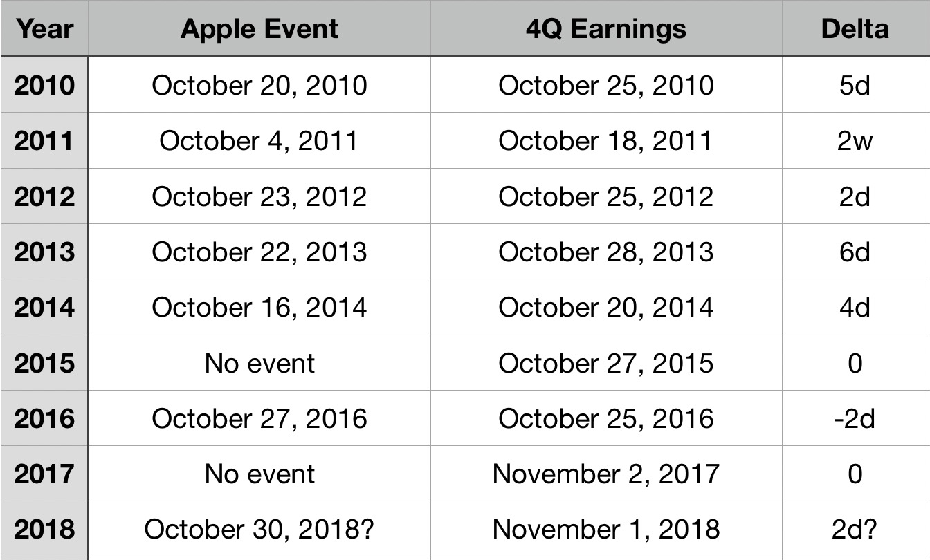
Task: Click the October 20, 2010 event cell
Action: pyautogui.click(x=259, y=85)
